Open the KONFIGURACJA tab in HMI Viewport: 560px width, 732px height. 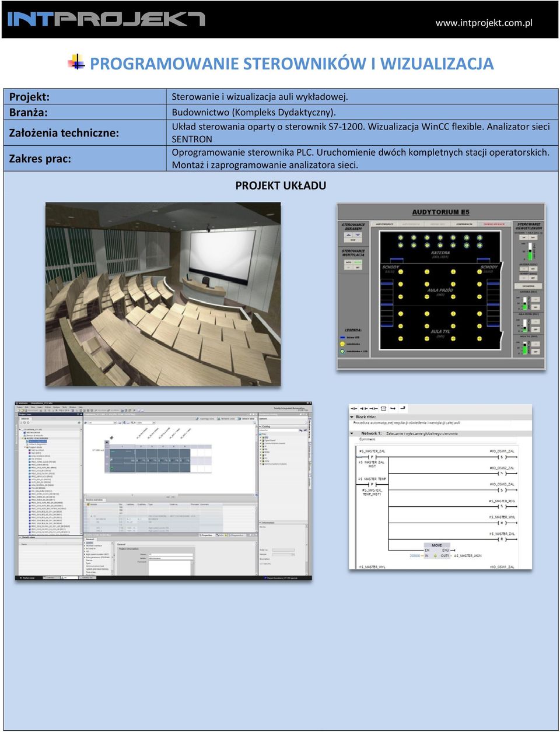(x=464, y=224)
